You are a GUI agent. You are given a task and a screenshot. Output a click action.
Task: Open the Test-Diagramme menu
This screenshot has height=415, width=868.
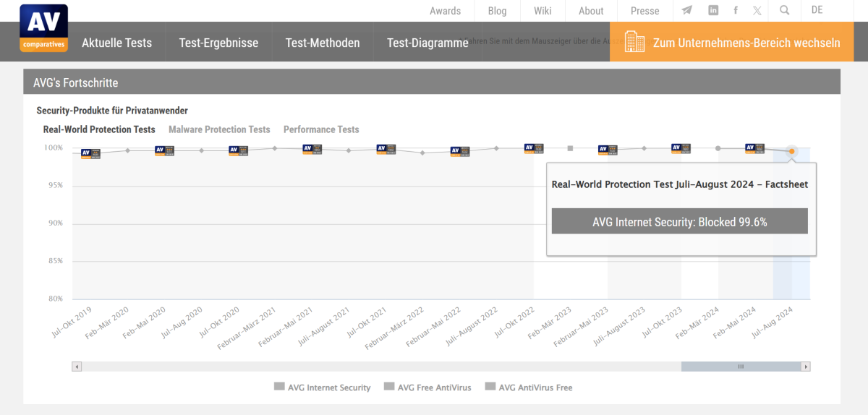(427, 43)
